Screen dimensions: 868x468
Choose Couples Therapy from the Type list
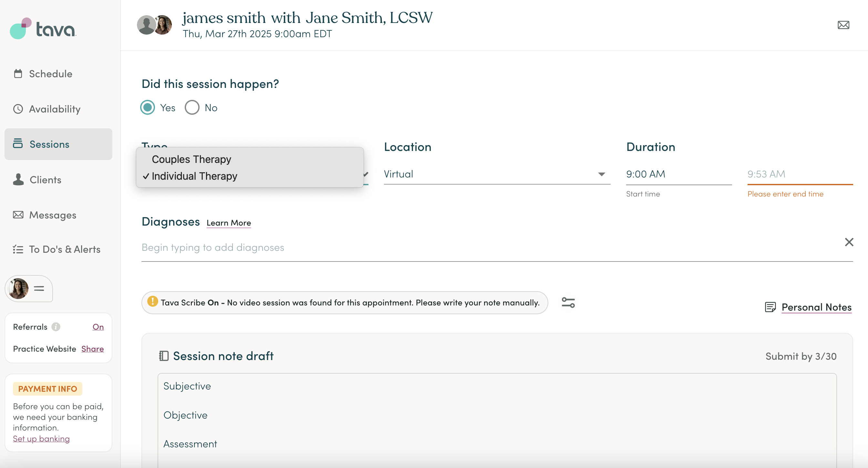pyautogui.click(x=250, y=159)
